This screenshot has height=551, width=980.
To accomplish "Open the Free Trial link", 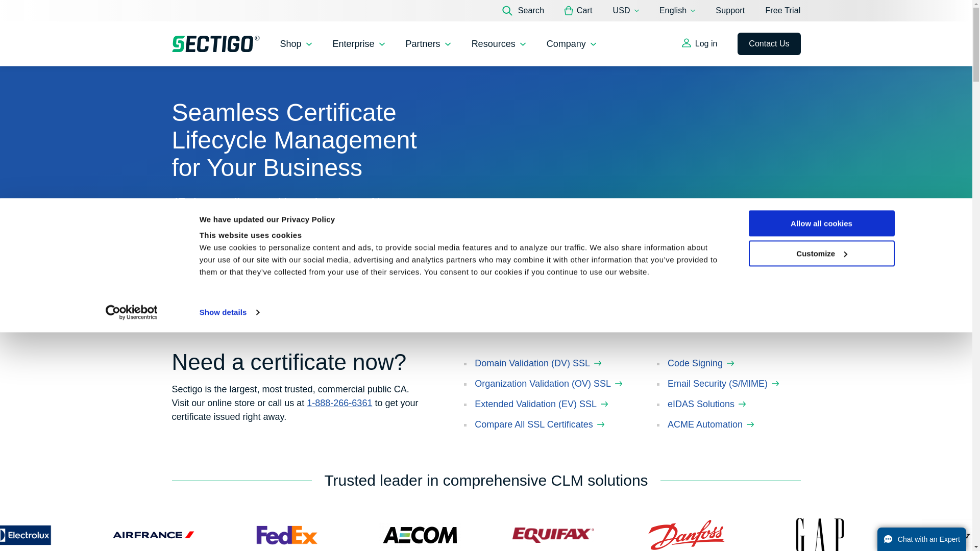I will [782, 11].
